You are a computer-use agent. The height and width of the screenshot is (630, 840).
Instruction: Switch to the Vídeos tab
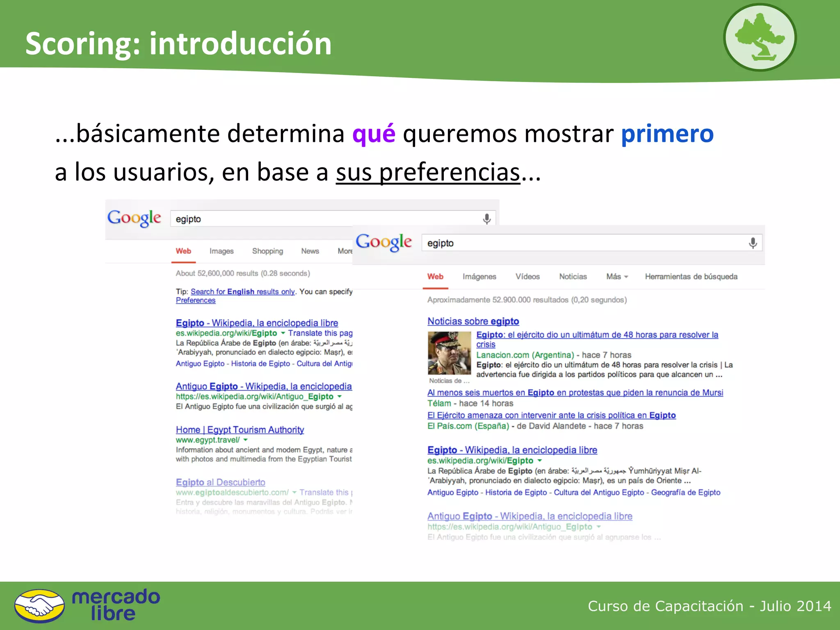pos(527,277)
